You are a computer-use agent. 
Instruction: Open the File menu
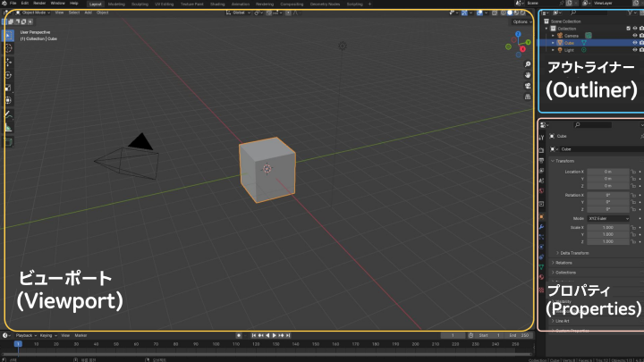pos(13,4)
